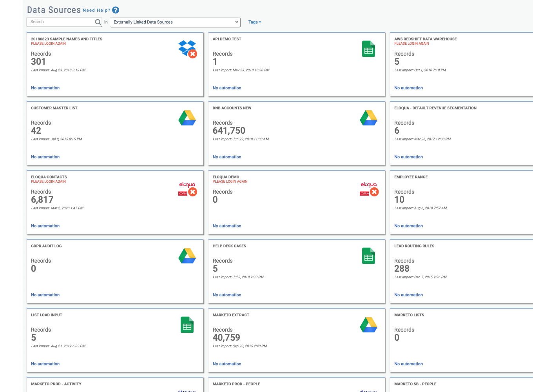Click No automation on 20180823 Sample Names card
The height and width of the screenshot is (392, 533).
click(x=45, y=88)
